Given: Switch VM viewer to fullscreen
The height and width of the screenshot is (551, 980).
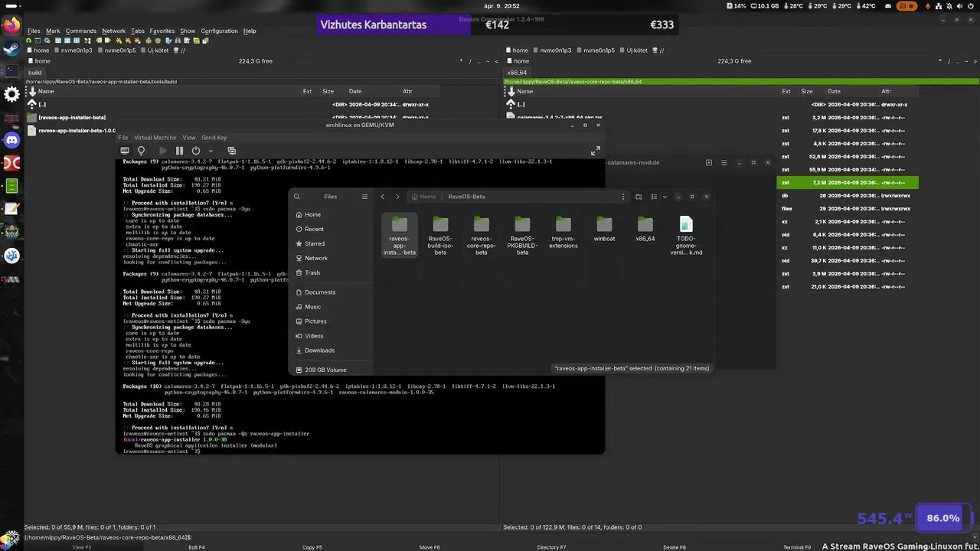Looking at the screenshot, I should (x=596, y=151).
